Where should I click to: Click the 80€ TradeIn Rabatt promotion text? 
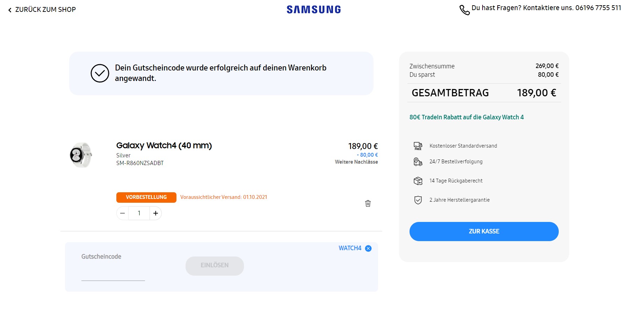click(466, 117)
